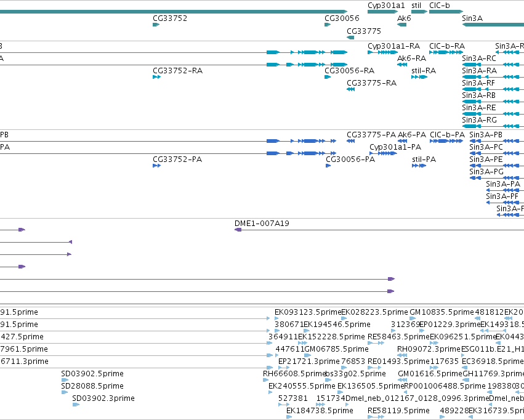Select EST SD03902.5prime
Image resolution: width=524 pixels, height=420 pixels.
click(65, 380)
